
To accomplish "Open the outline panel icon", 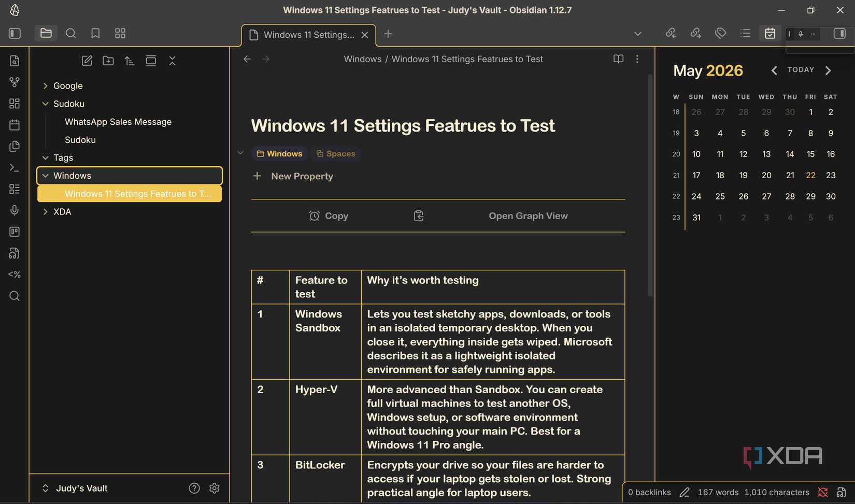I will coord(745,33).
